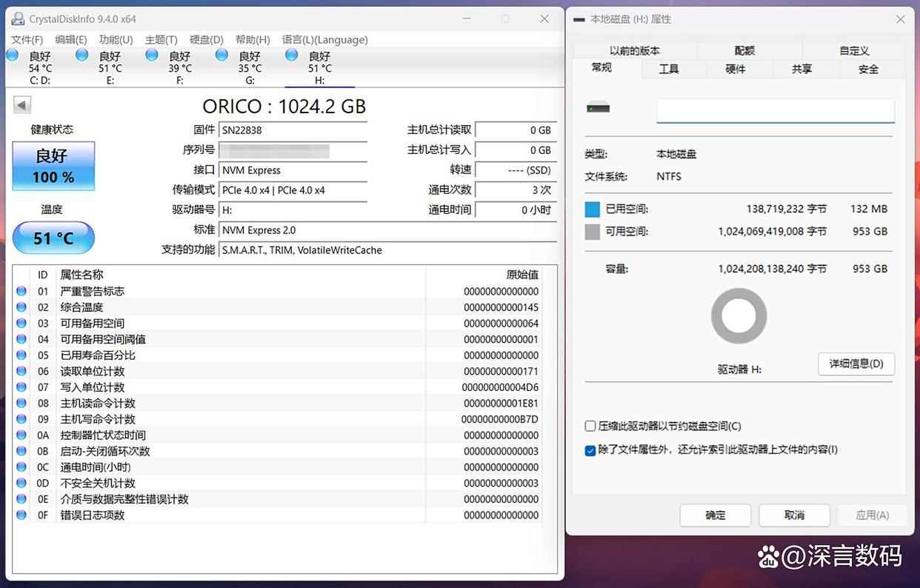Viewport: 920px width, 588px height.
Task: Open the 语言(L)(Language) menu
Action: (324, 40)
